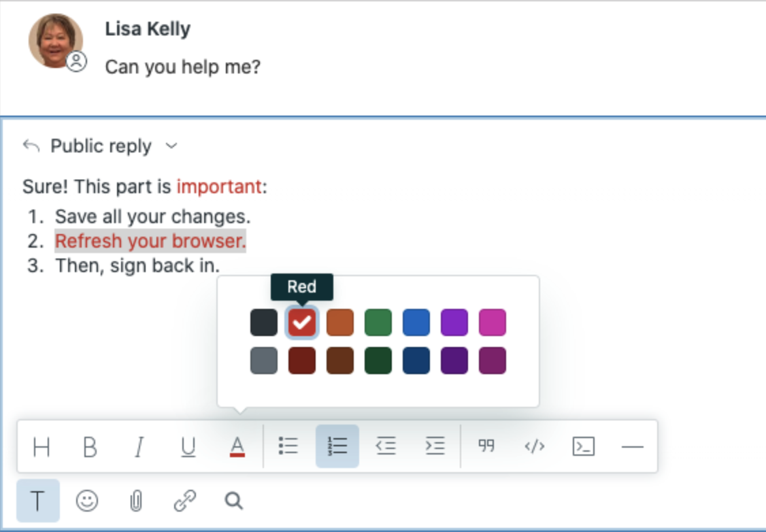Choose the blue color swatch
Screen dimensions: 766x532
pyautogui.click(x=416, y=322)
